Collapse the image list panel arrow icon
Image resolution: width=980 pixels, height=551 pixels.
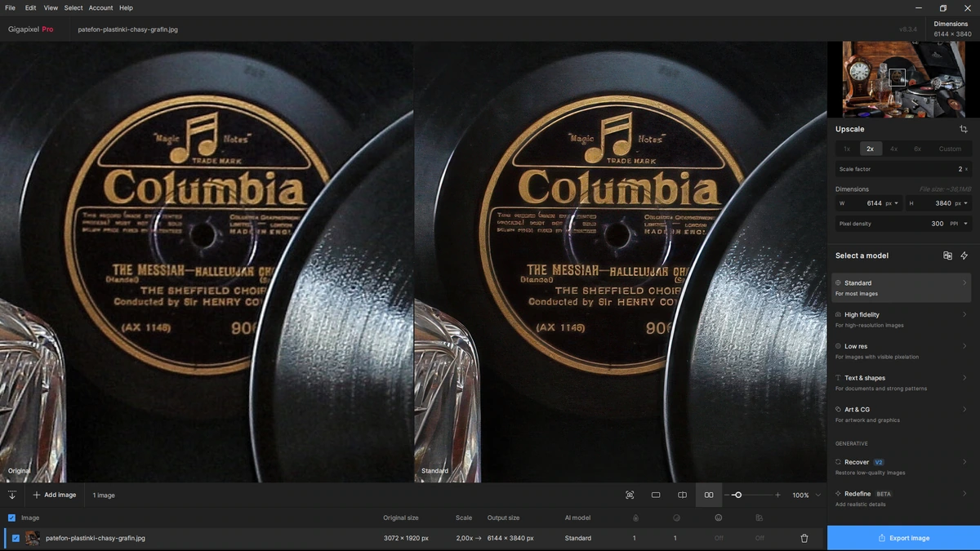coord(12,495)
